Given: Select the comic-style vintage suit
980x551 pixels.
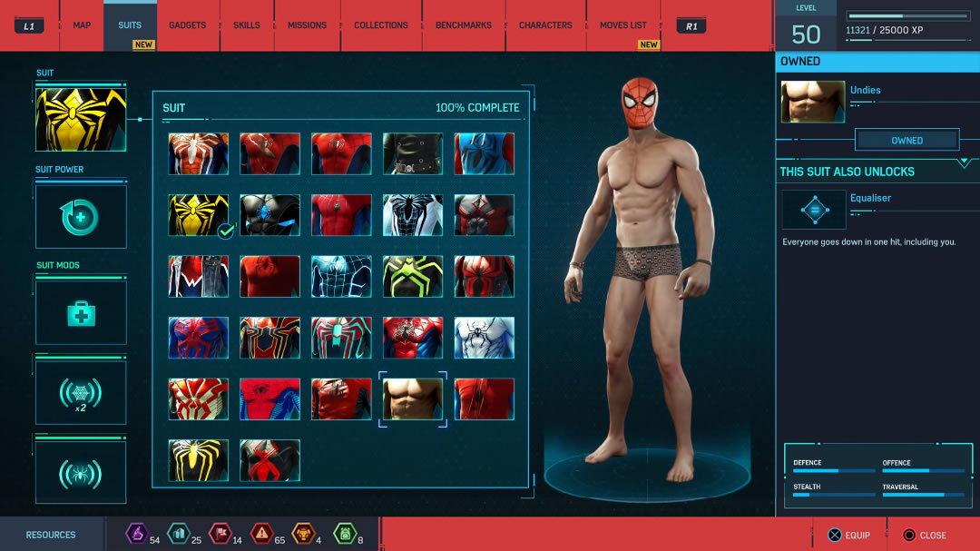Looking at the screenshot, I should pos(270,399).
